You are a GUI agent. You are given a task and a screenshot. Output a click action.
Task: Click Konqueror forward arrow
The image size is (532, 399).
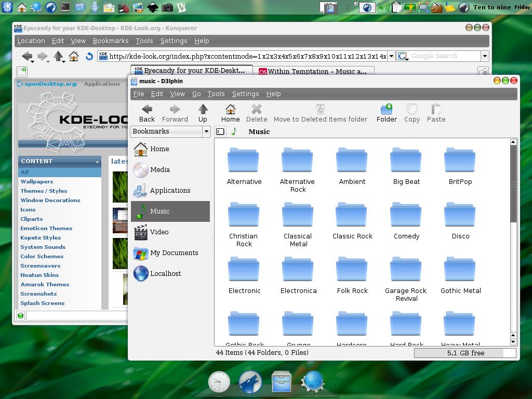tap(43, 56)
